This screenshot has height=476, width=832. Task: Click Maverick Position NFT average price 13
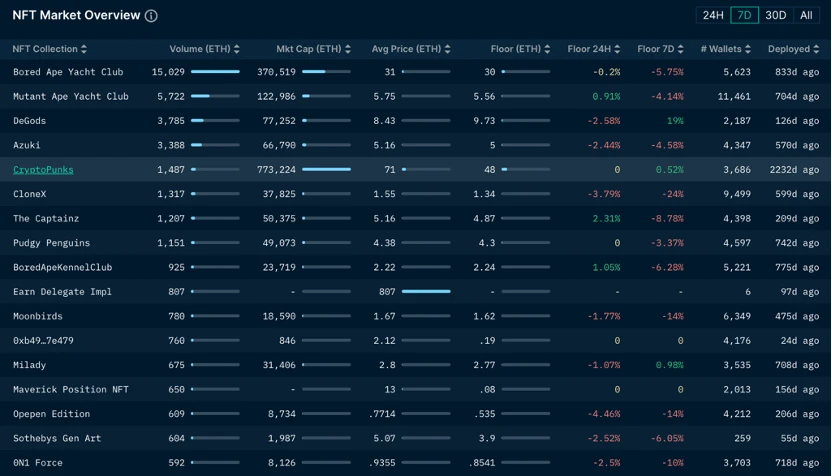tap(390, 390)
